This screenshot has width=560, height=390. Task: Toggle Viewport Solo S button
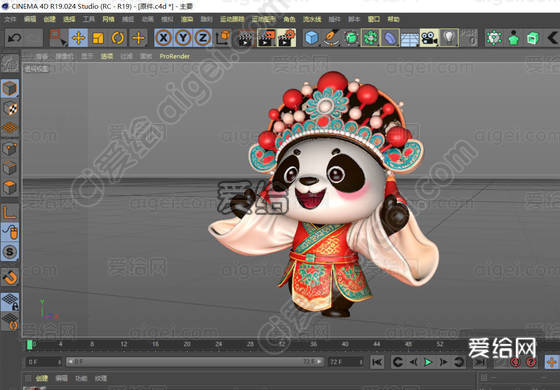click(10, 252)
